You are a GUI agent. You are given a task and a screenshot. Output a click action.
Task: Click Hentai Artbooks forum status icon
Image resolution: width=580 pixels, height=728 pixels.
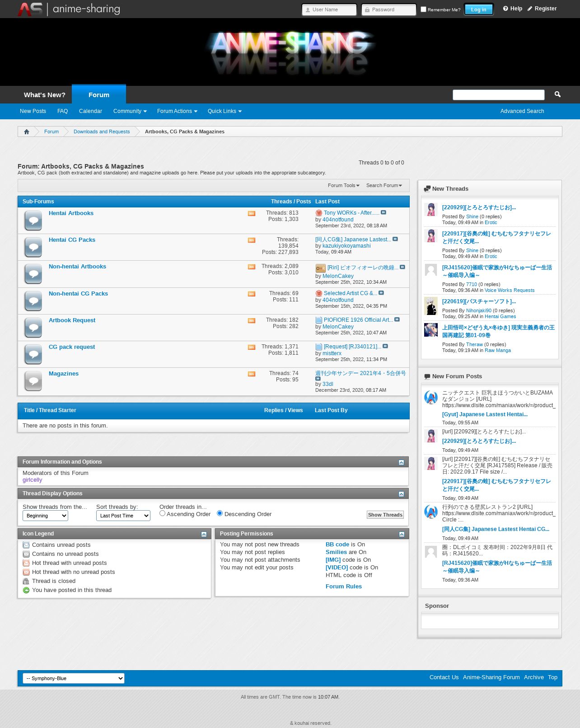pos(33,221)
